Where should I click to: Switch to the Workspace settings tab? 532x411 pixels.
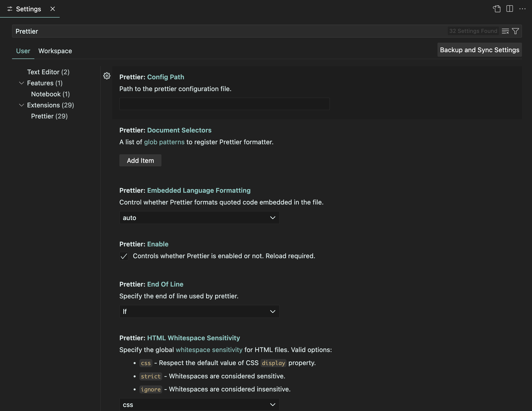[55, 51]
